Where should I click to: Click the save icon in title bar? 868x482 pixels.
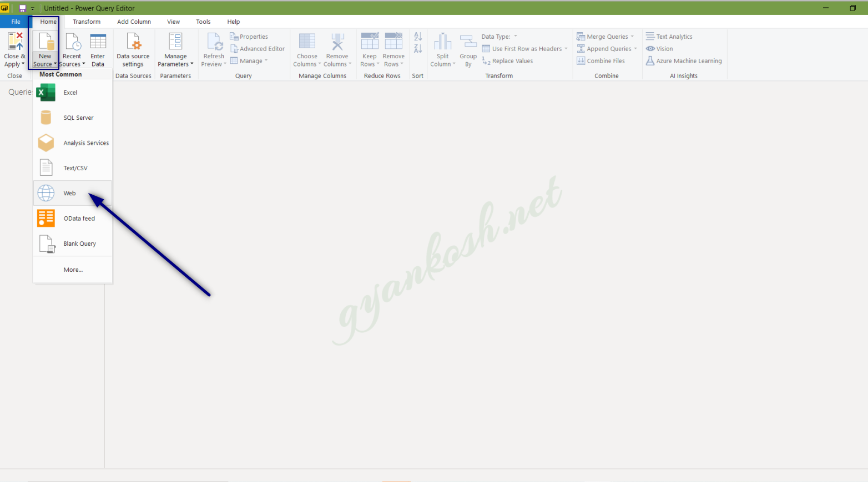tap(23, 8)
